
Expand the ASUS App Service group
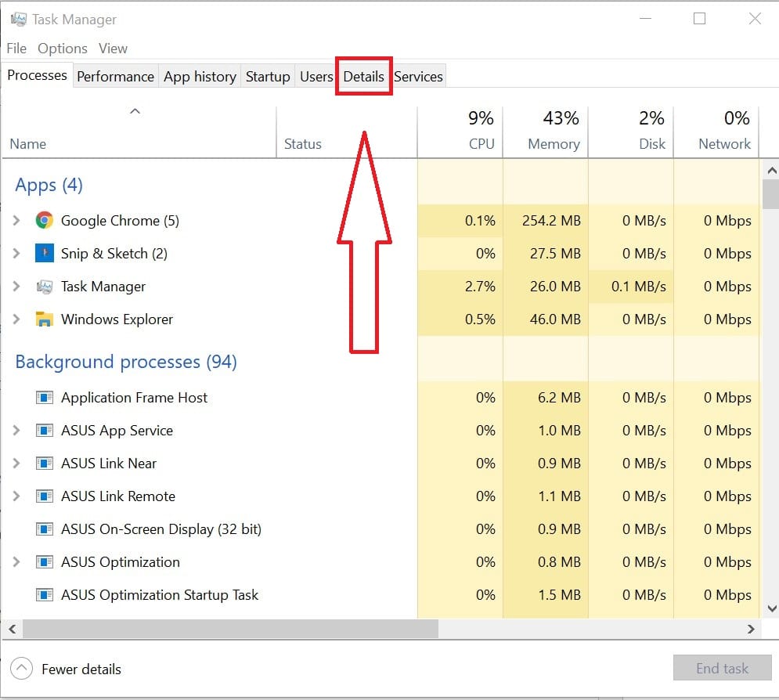[x=16, y=430]
